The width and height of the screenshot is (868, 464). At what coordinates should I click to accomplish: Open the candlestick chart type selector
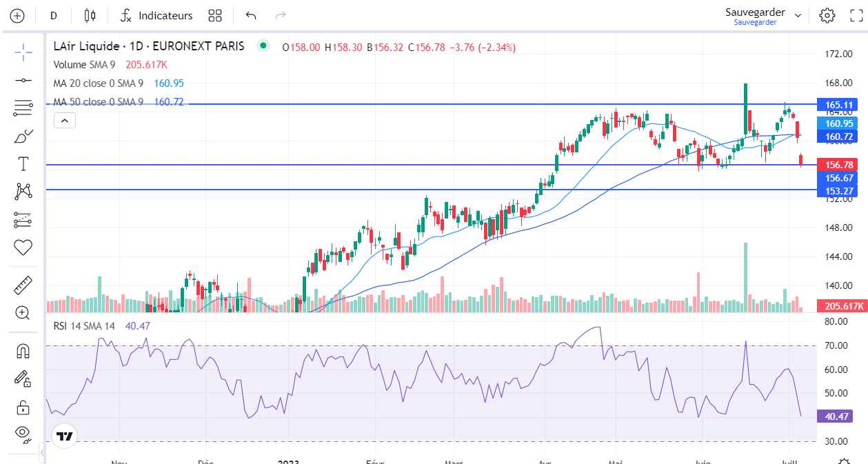coord(90,15)
